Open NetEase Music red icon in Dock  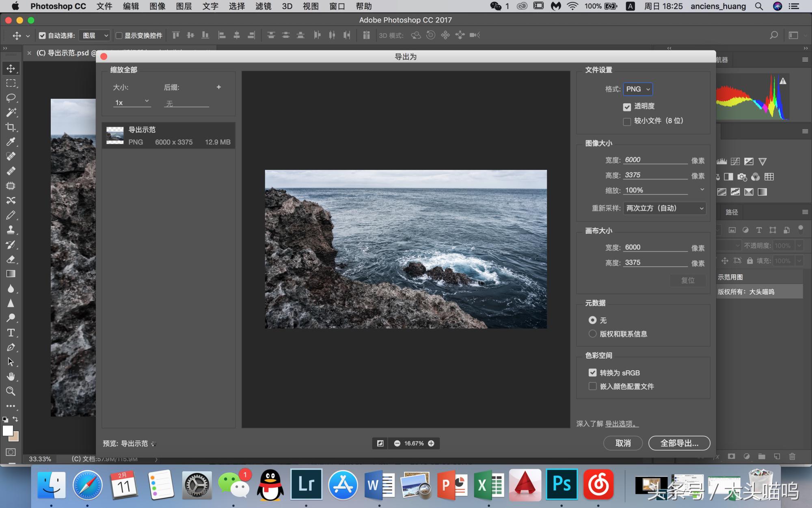598,484
